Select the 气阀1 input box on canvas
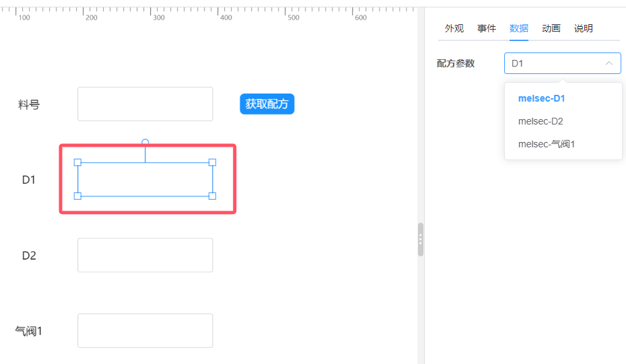 coord(145,330)
